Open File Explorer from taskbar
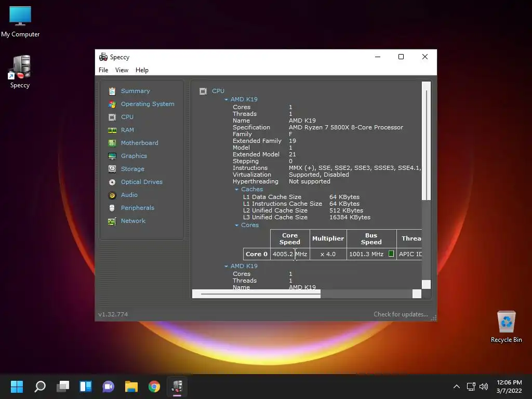 pyautogui.click(x=131, y=387)
